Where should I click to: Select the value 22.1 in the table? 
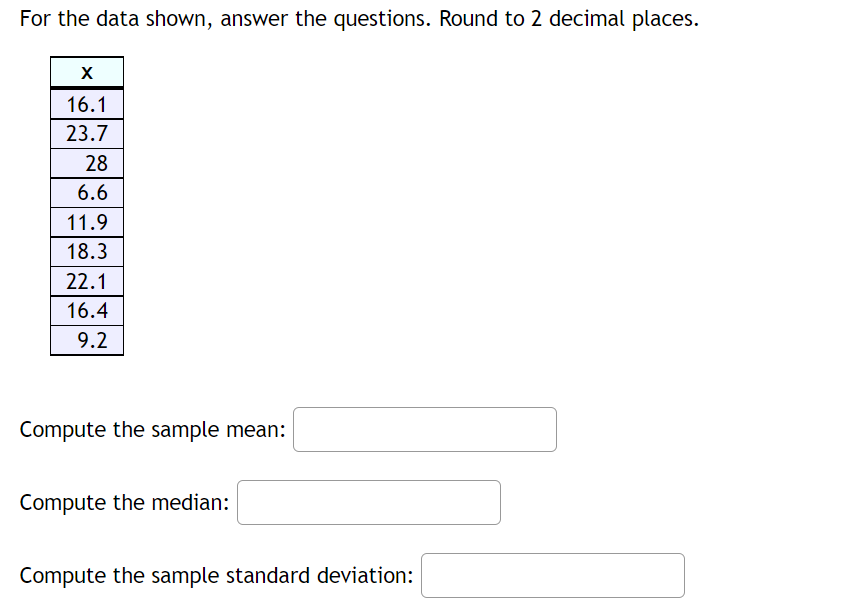click(87, 281)
